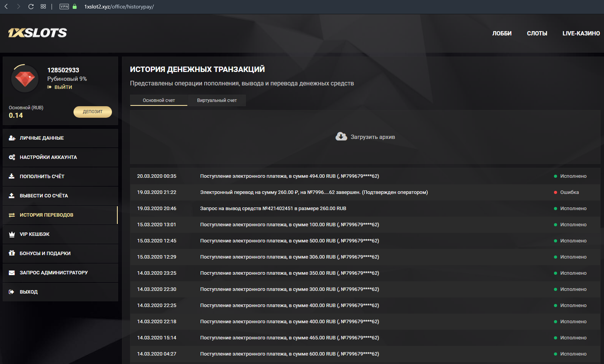Open the ЛИЧНЫЕ ДАННЫЕ section
This screenshot has width=604, height=364.
[60, 138]
